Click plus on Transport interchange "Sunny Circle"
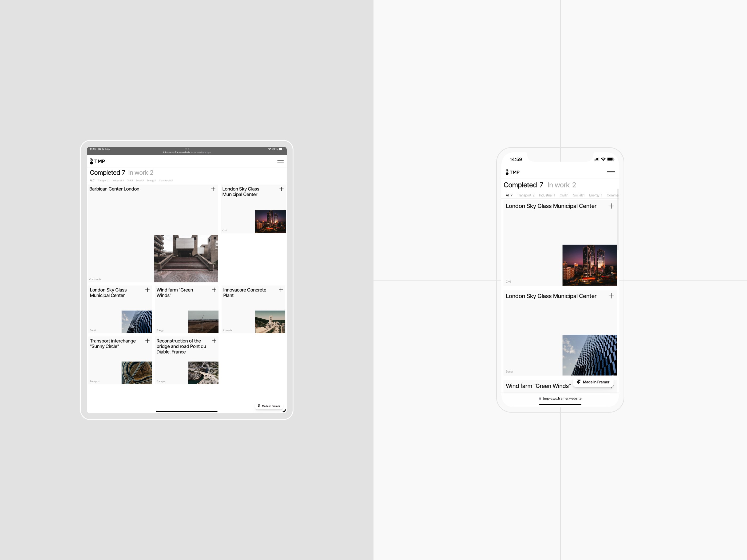Screen dimensions: 747x560 [147, 341]
